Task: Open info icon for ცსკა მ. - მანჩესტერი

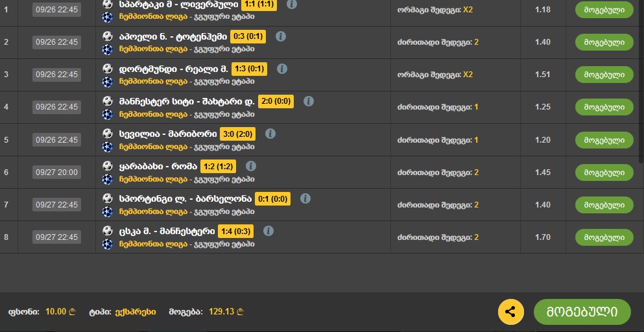Action: tap(268, 231)
